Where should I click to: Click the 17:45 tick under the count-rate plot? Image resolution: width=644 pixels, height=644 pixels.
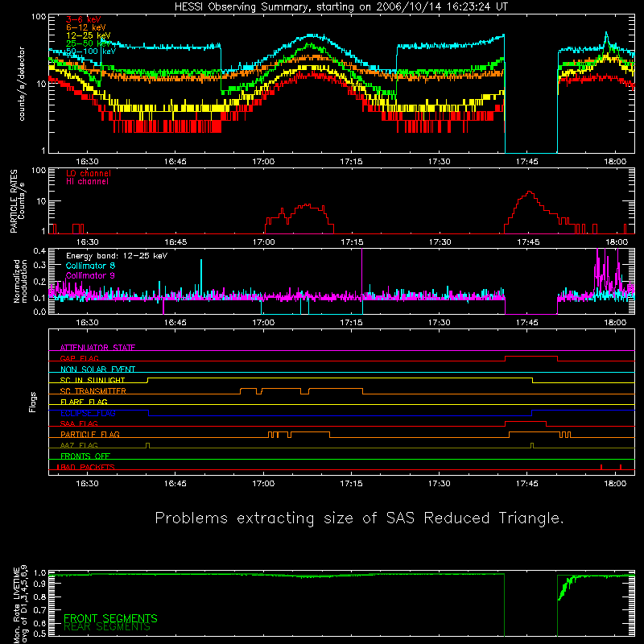tap(527, 162)
